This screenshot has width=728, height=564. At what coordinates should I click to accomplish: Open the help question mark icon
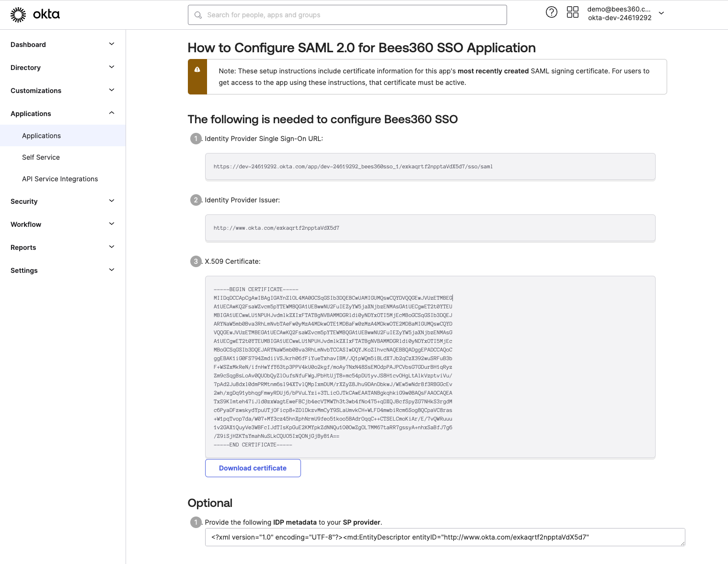(552, 12)
